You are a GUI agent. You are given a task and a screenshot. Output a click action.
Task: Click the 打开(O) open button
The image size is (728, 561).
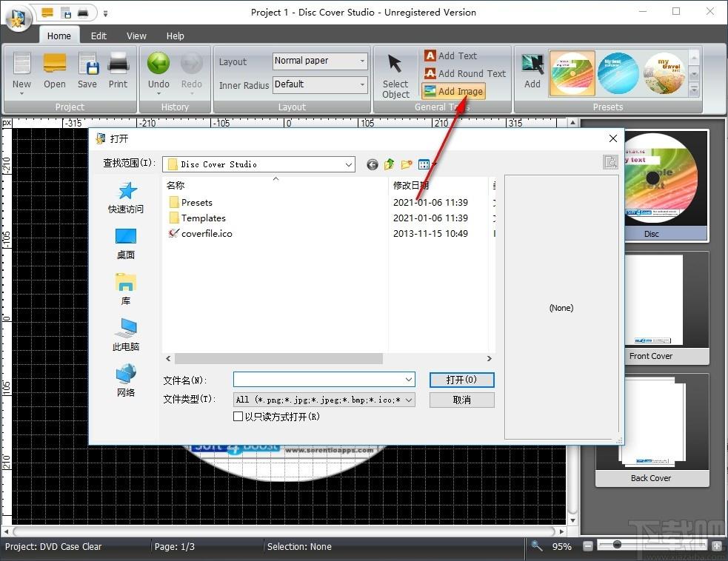tap(461, 380)
